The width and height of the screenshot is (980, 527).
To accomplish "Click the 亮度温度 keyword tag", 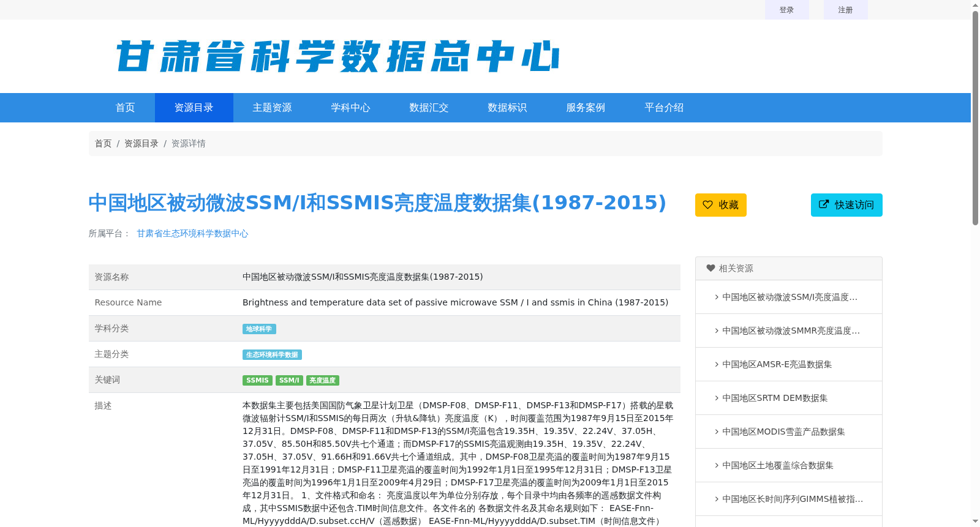I will [x=323, y=380].
